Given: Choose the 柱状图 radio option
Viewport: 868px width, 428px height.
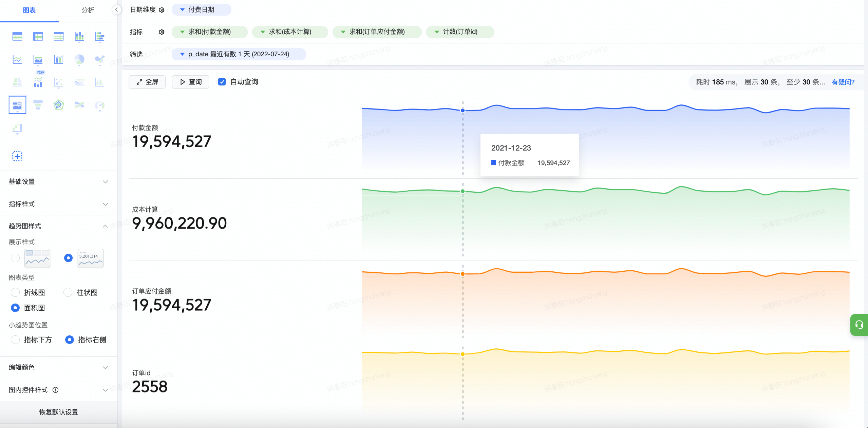Looking at the screenshot, I should click(68, 292).
